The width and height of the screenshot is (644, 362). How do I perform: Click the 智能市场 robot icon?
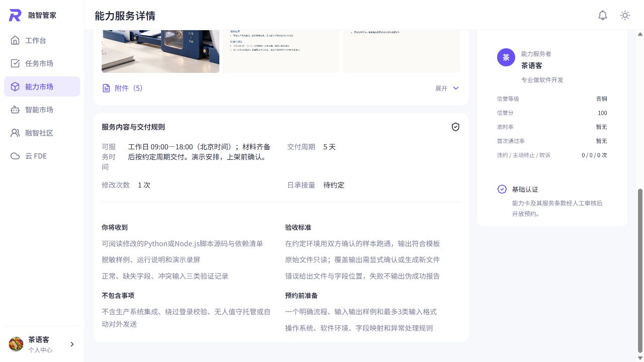click(15, 110)
